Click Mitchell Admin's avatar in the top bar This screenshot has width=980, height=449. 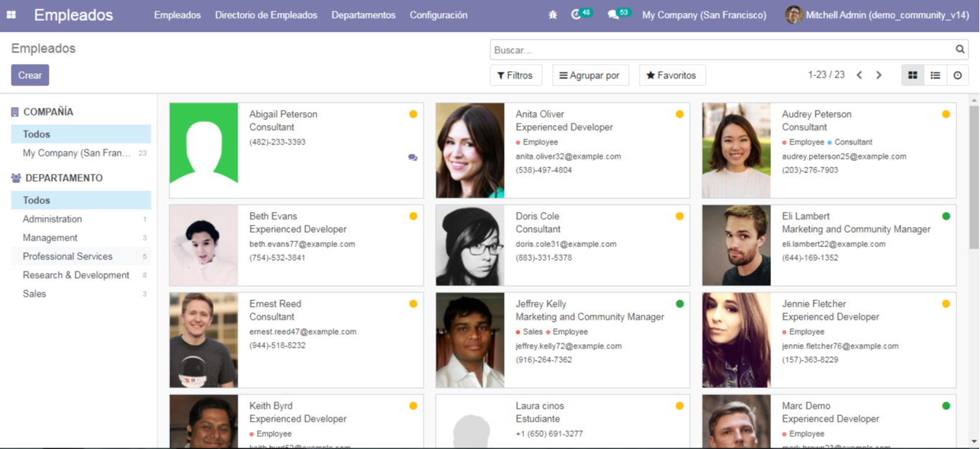(x=793, y=15)
